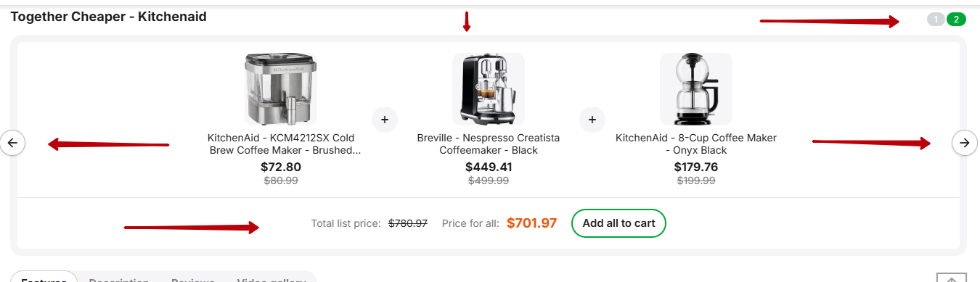Open the KitchenAid Cold Brew Coffee Maker image
The height and width of the screenshot is (282, 980).
coord(281,89)
